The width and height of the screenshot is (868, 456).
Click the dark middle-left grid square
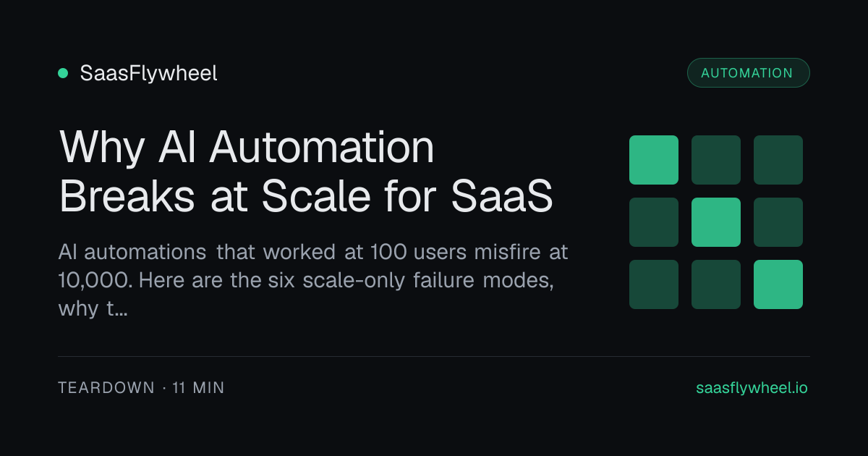[x=654, y=222]
